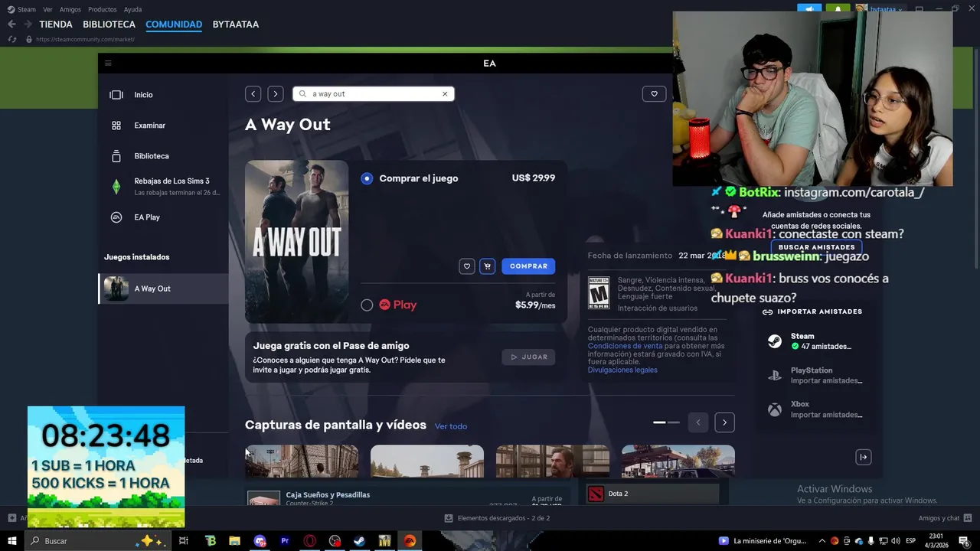Select A Way Out under Juegos instalados
980x551 pixels.
coord(164,289)
